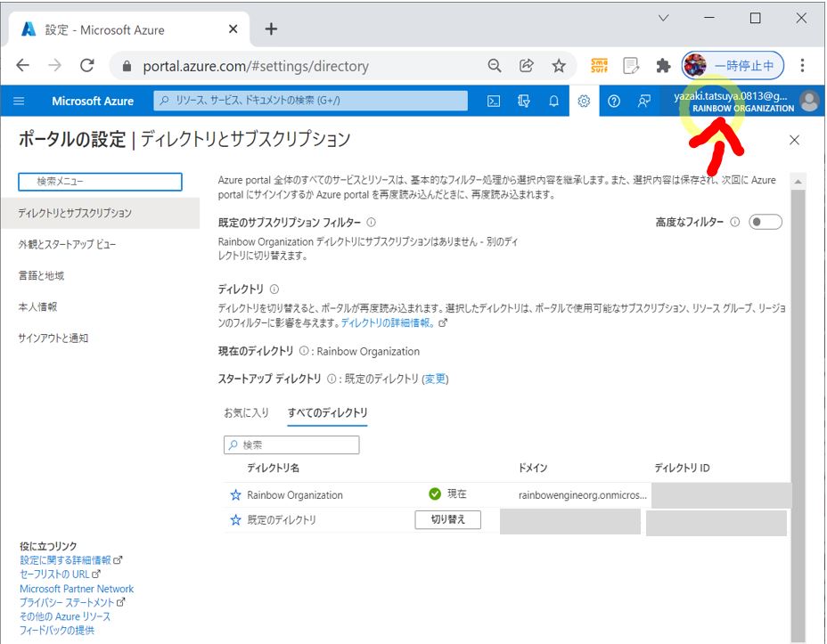827x644 pixels.
Task: Click the ドメイン column header
Action: coord(533,468)
